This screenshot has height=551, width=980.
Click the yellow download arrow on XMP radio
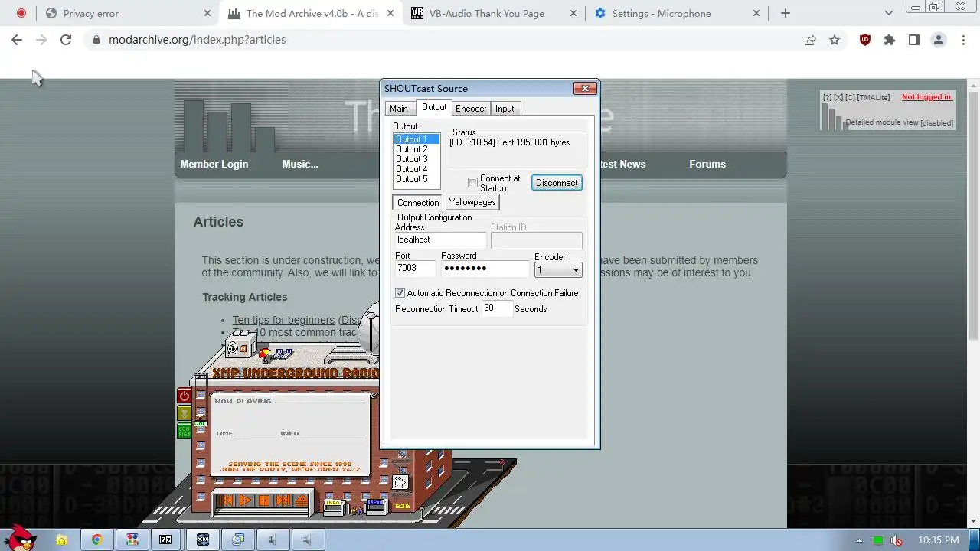184,413
